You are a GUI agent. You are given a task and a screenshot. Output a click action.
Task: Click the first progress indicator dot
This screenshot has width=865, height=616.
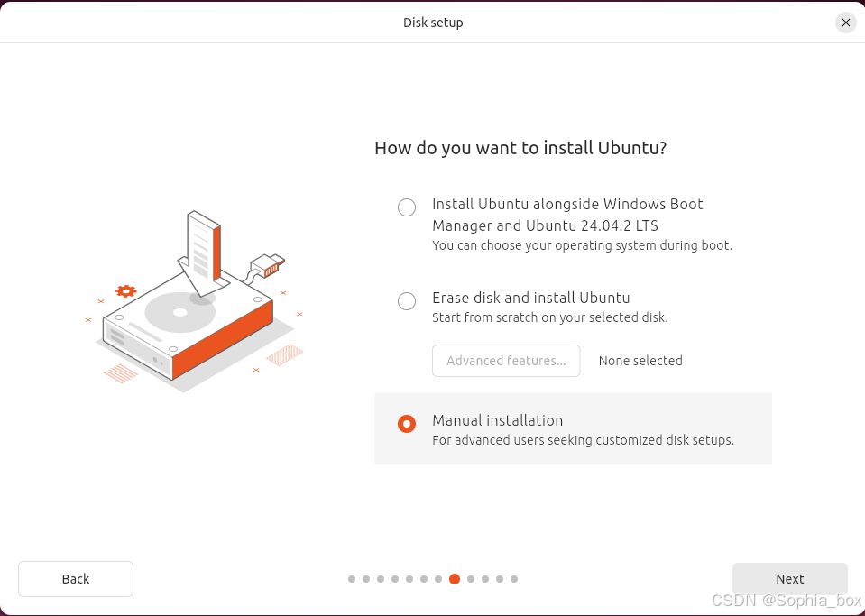[352, 579]
